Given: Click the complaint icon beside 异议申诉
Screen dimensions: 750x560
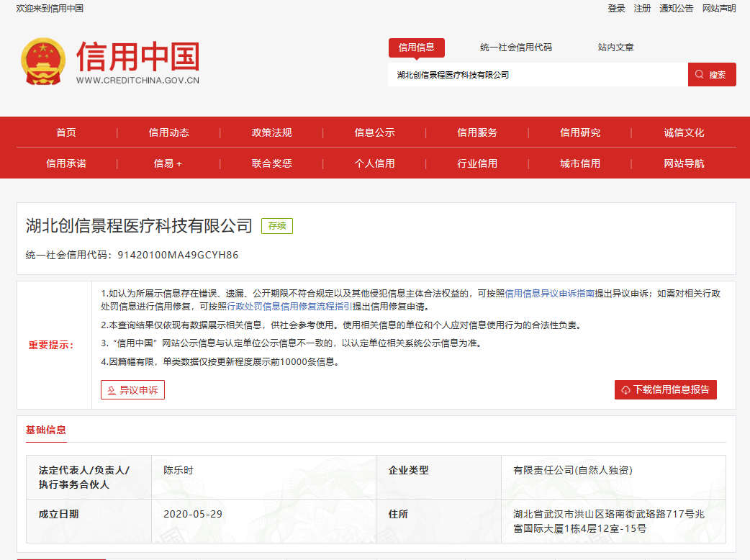Looking at the screenshot, I should (x=112, y=389).
